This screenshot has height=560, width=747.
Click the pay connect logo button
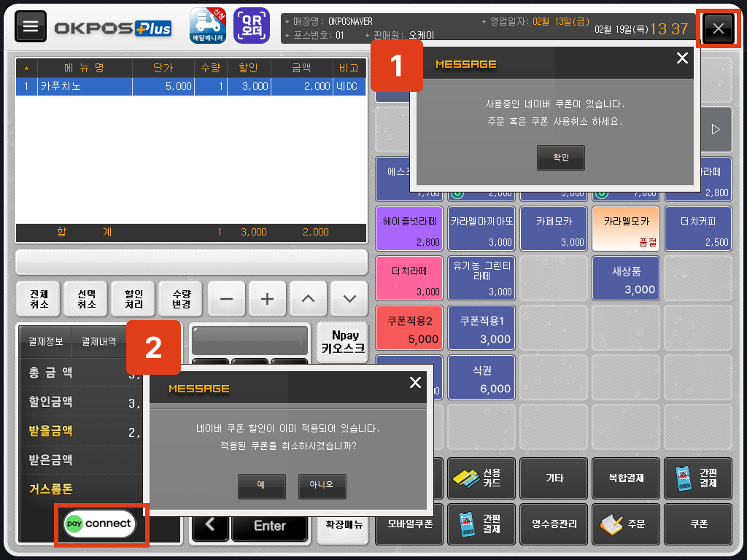pos(99,524)
